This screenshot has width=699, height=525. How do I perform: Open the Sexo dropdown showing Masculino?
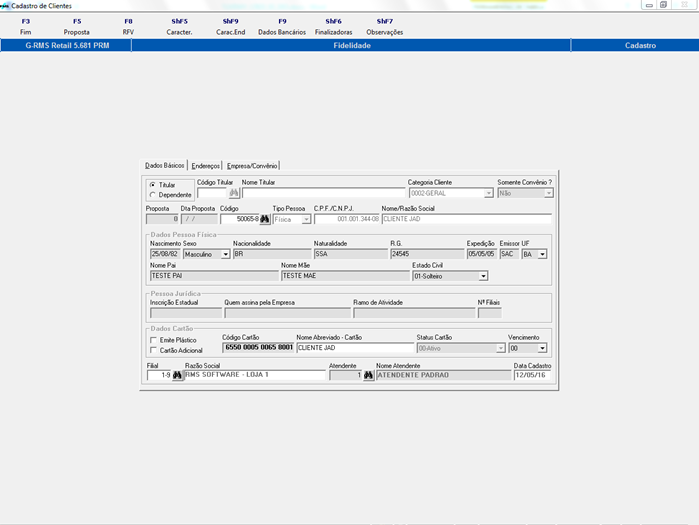[x=226, y=254]
